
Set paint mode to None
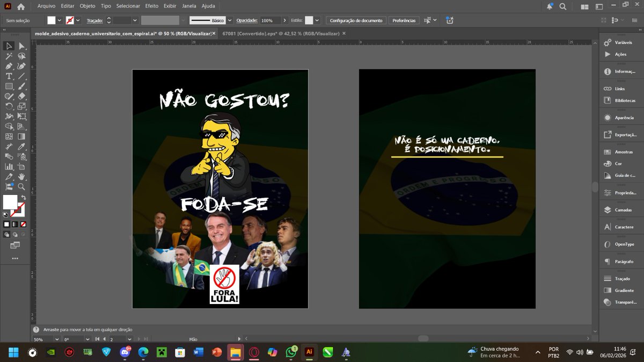click(23, 224)
